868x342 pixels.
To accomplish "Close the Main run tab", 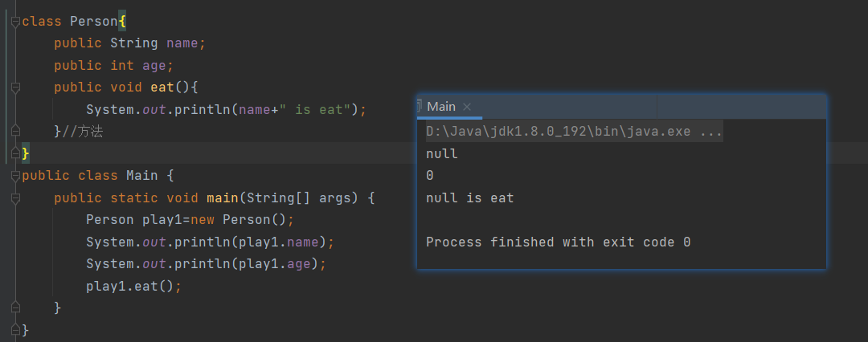I will tap(467, 107).
